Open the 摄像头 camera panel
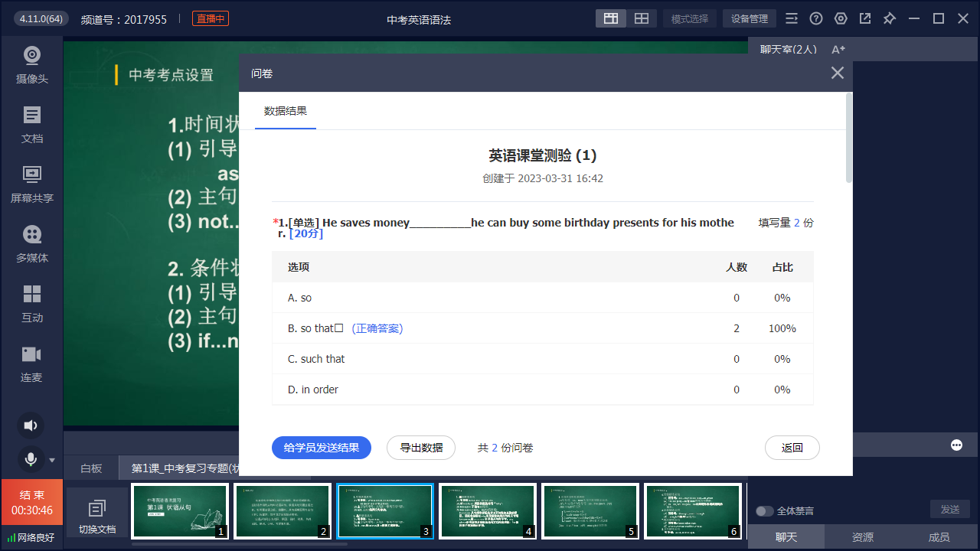This screenshot has width=980, height=551. click(31, 64)
